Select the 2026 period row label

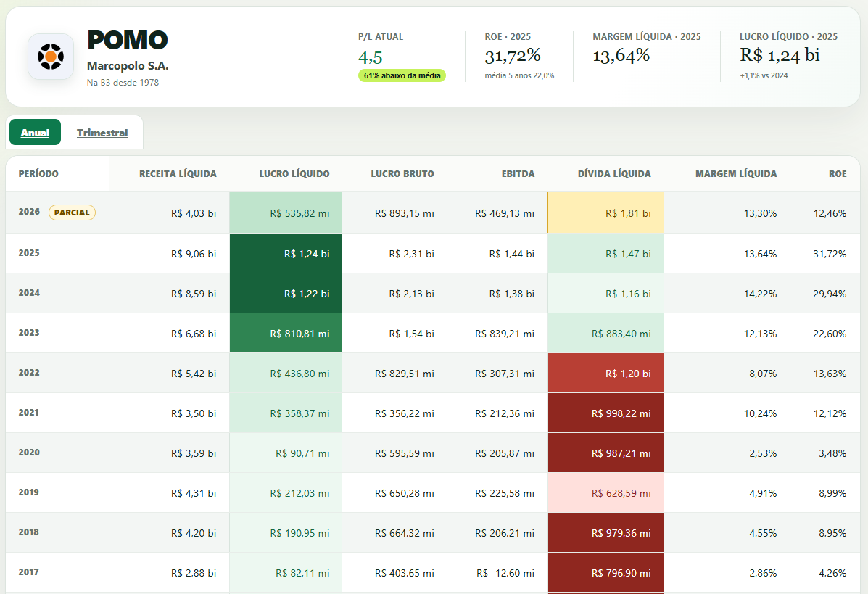pyautogui.click(x=29, y=212)
